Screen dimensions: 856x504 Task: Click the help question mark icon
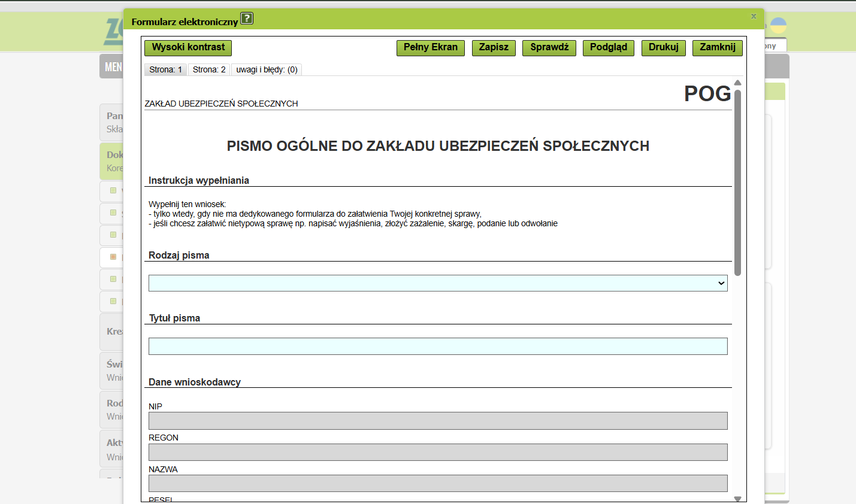[247, 19]
